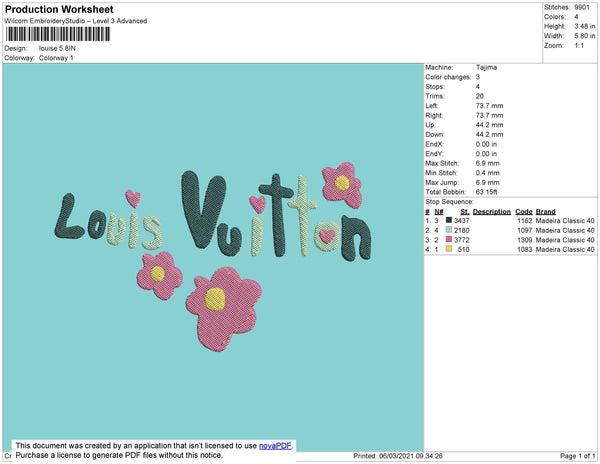Image resolution: width=600 pixels, height=464 pixels.
Task: Click the Machine value Tajima
Action: (x=486, y=67)
